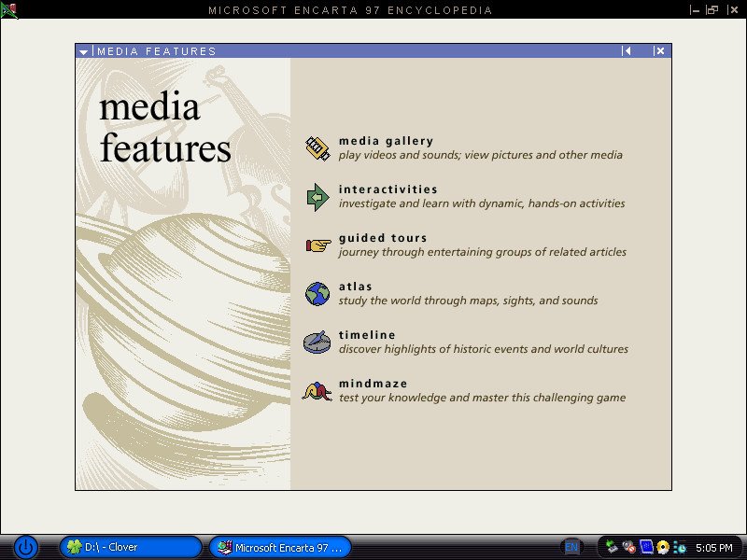Viewport: 747px width, 560px height.
Task: Choose the atlas menu entry
Action: point(355,287)
